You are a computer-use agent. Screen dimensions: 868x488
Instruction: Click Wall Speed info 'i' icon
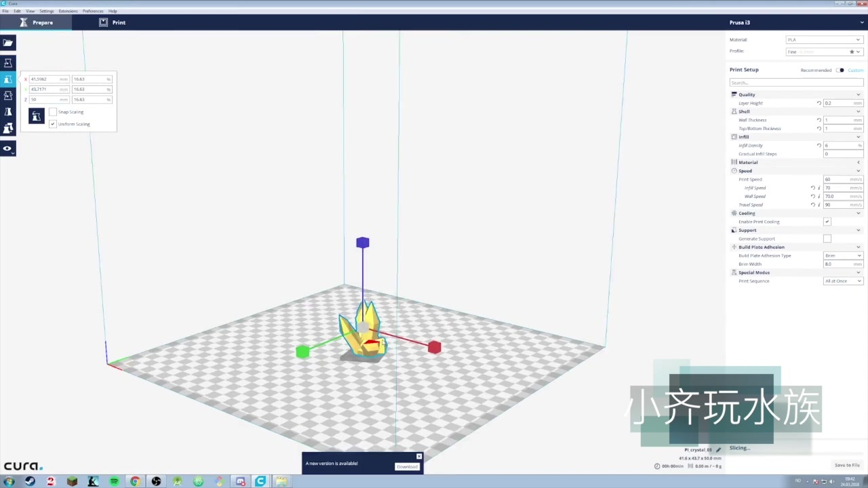coord(818,196)
